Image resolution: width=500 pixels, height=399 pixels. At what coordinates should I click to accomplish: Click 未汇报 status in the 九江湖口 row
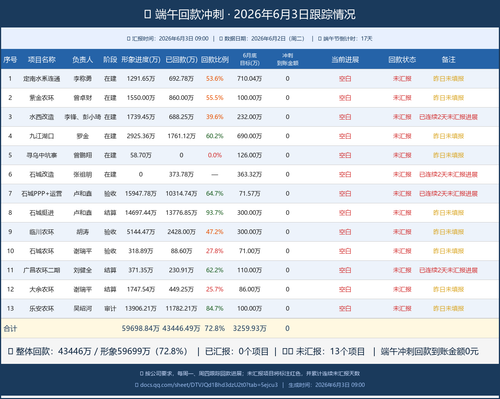tap(402, 136)
